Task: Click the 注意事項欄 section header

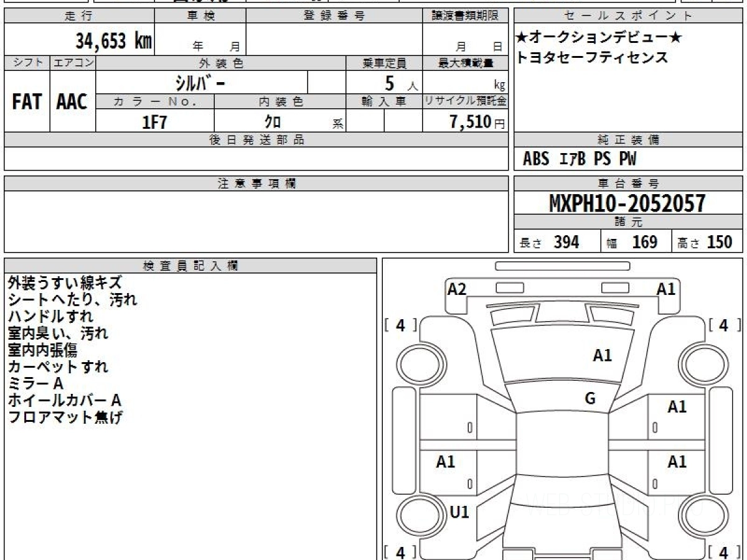Action: pos(256,184)
